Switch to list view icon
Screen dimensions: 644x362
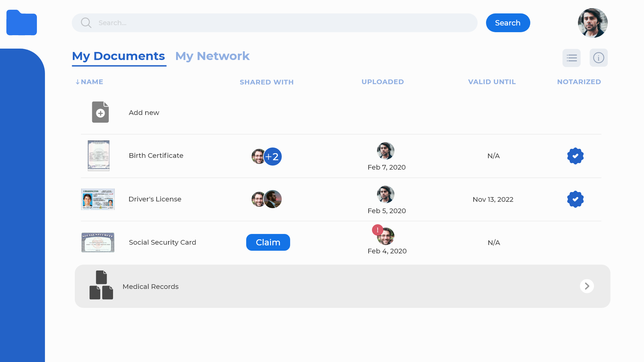pyautogui.click(x=571, y=58)
